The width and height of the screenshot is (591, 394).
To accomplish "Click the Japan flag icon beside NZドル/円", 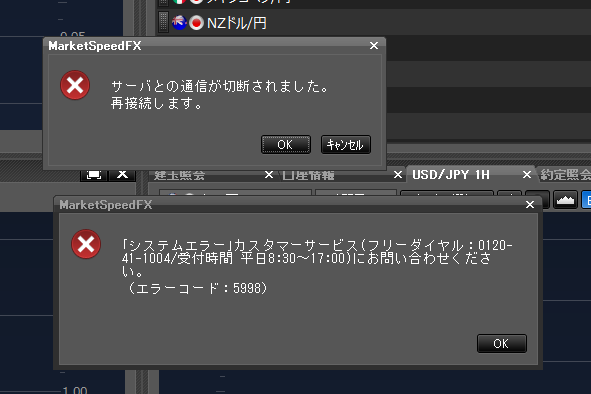I will [196, 23].
